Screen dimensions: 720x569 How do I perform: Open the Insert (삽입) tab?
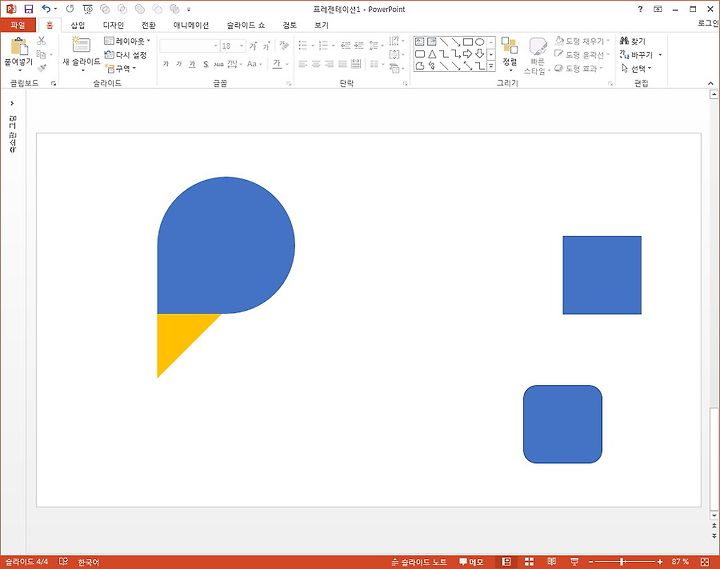click(78, 25)
